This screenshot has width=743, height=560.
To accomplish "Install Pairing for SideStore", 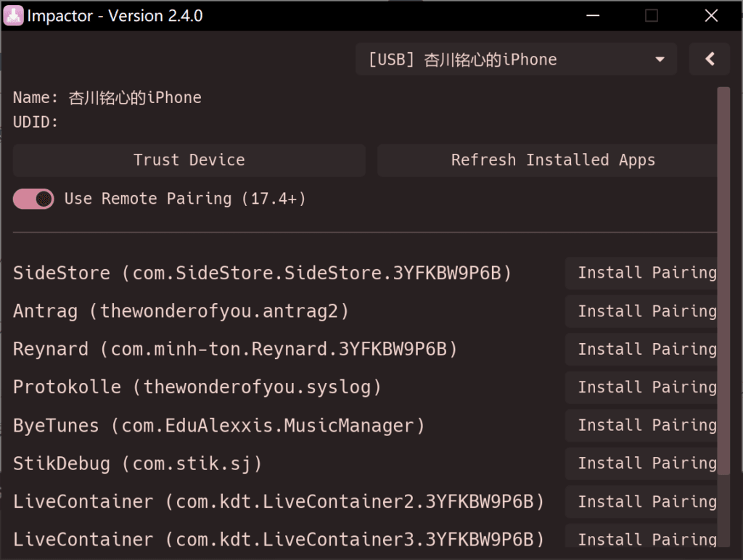I will click(641, 273).
